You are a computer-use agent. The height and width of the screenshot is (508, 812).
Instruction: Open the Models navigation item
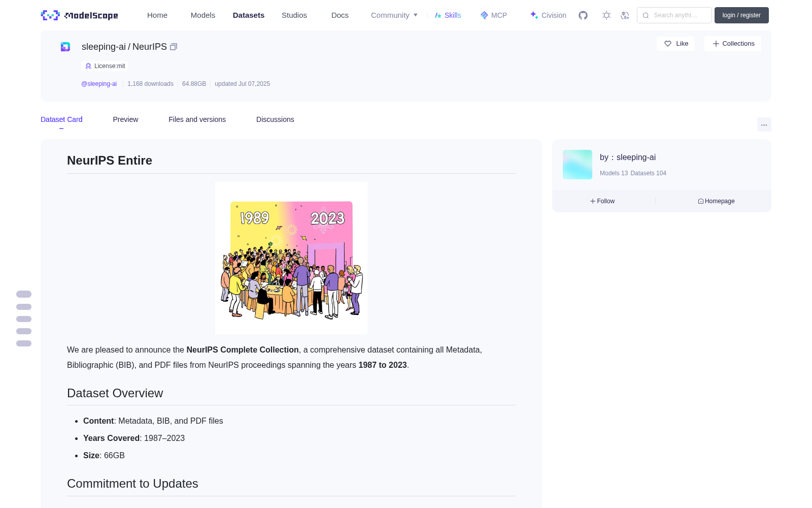point(203,15)
